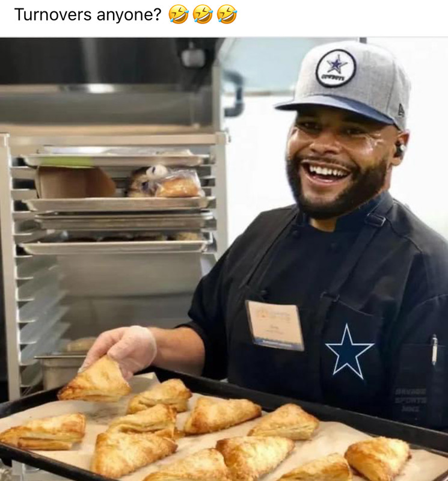Click the first laughing emoji in caption

point(178,14)
